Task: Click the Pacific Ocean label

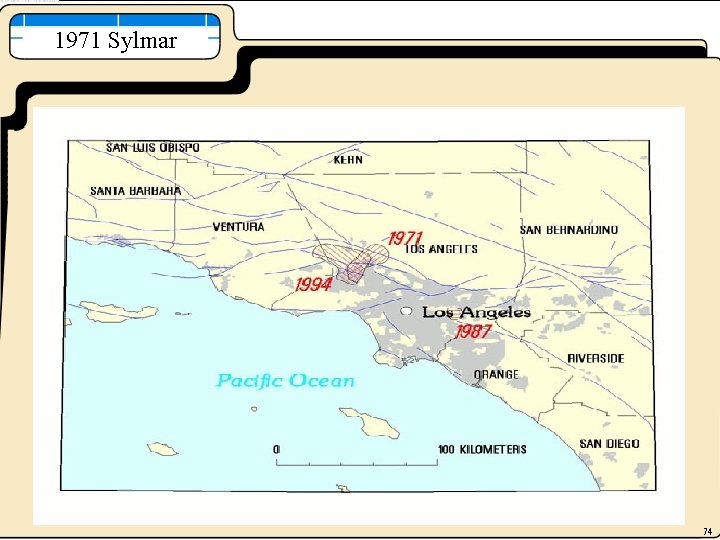Action: coord(285,381)
